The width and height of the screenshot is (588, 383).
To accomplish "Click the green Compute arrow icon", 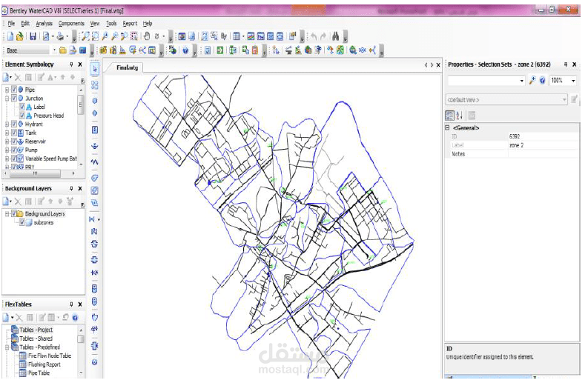I will [x=220, y=50].
